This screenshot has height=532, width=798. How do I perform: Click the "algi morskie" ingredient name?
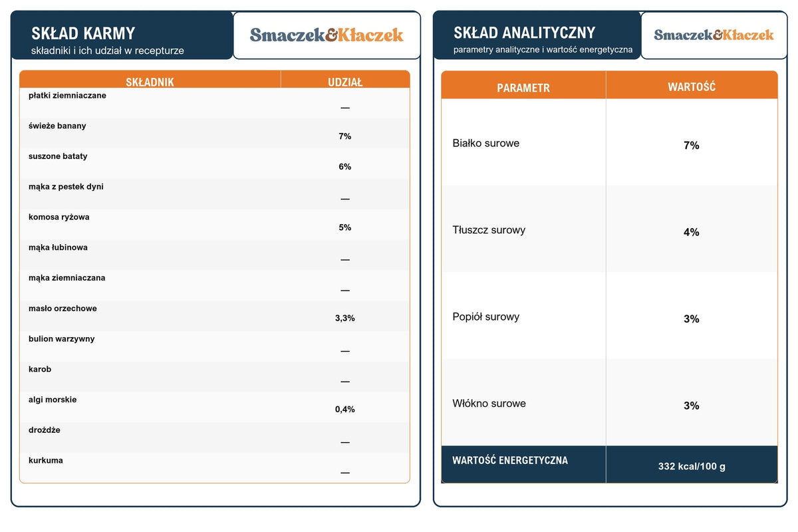[53, 400]
